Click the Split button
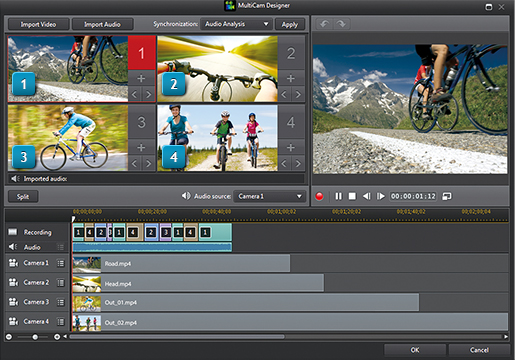Image resolution: width=524 pixels, height=360 pixels. coord(23,197)
